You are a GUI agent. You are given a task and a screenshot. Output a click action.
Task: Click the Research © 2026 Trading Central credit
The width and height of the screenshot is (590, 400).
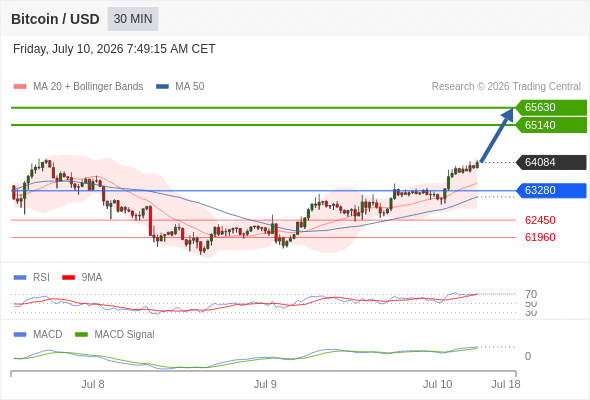(x=506, y=87)
